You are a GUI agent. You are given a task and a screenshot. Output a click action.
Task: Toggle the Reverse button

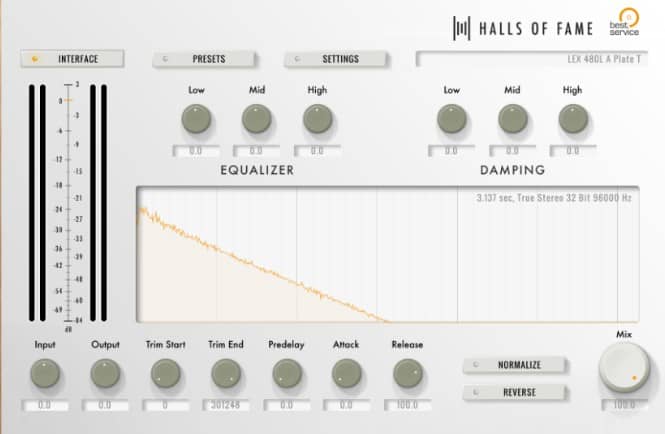pos(514,392)
